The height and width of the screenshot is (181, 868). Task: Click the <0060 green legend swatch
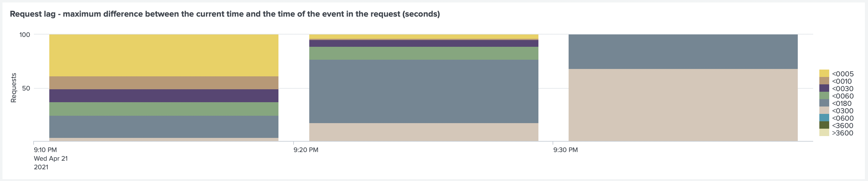pyautogui.click(x=824, y=95)
